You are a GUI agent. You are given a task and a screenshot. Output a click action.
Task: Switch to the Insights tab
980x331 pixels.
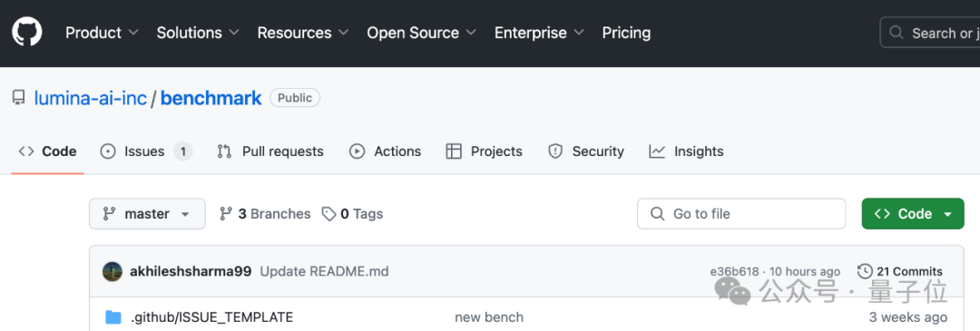pyautogui.click(x=686, y=151)
